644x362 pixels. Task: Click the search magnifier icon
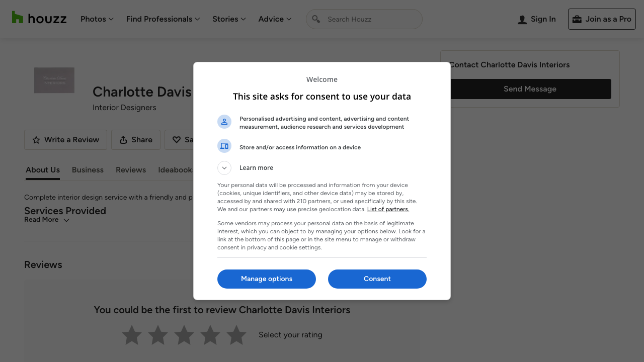click(316, 19)
